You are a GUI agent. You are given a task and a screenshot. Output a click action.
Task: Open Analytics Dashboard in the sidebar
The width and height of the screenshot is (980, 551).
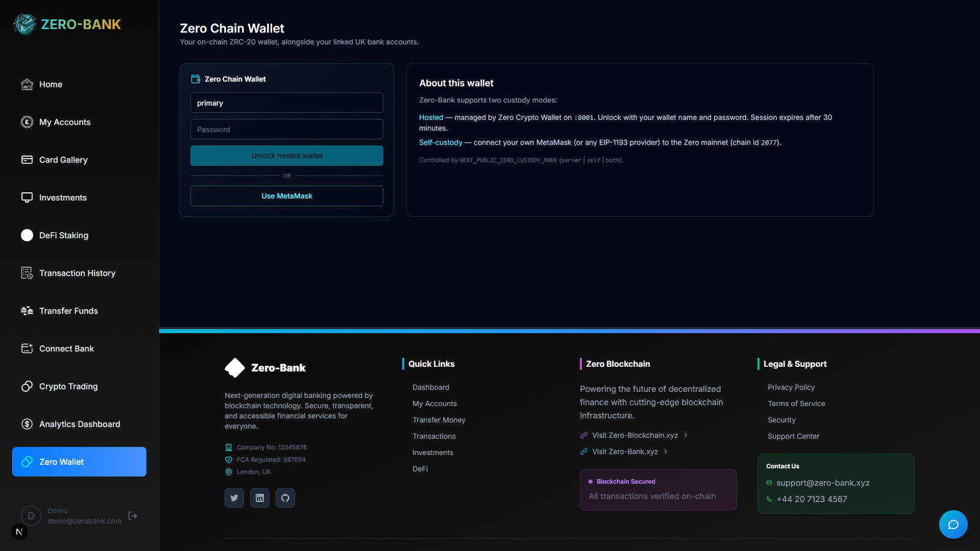coord(79,424)
